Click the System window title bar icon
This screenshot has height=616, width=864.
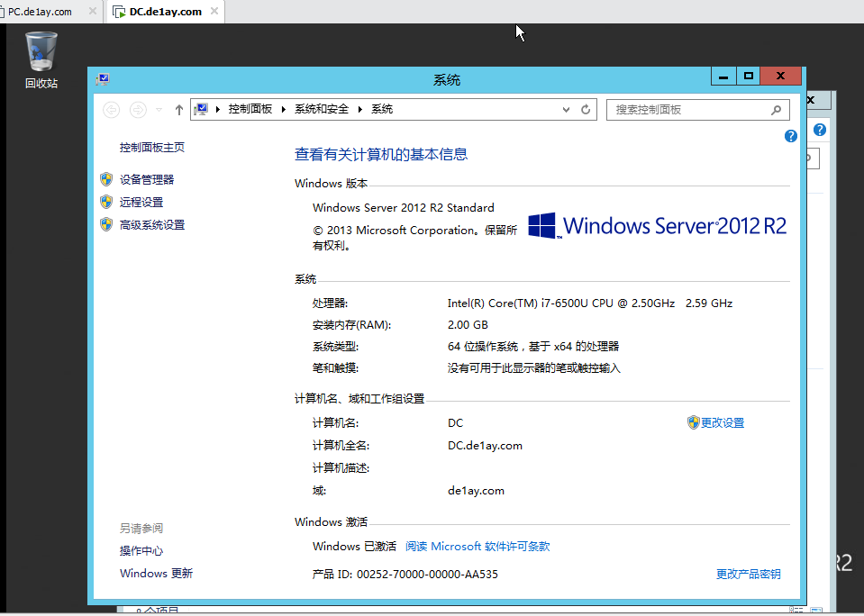(x=103, y=79)
